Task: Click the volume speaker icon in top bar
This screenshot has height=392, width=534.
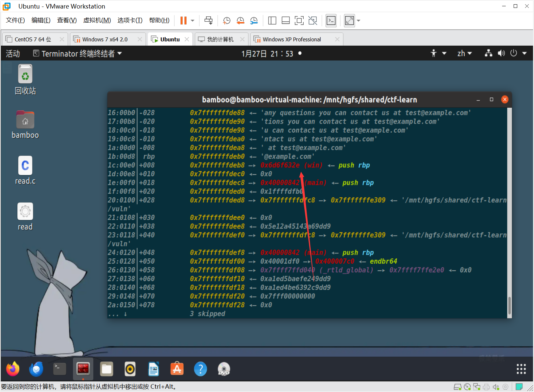Action: [501, 53]
